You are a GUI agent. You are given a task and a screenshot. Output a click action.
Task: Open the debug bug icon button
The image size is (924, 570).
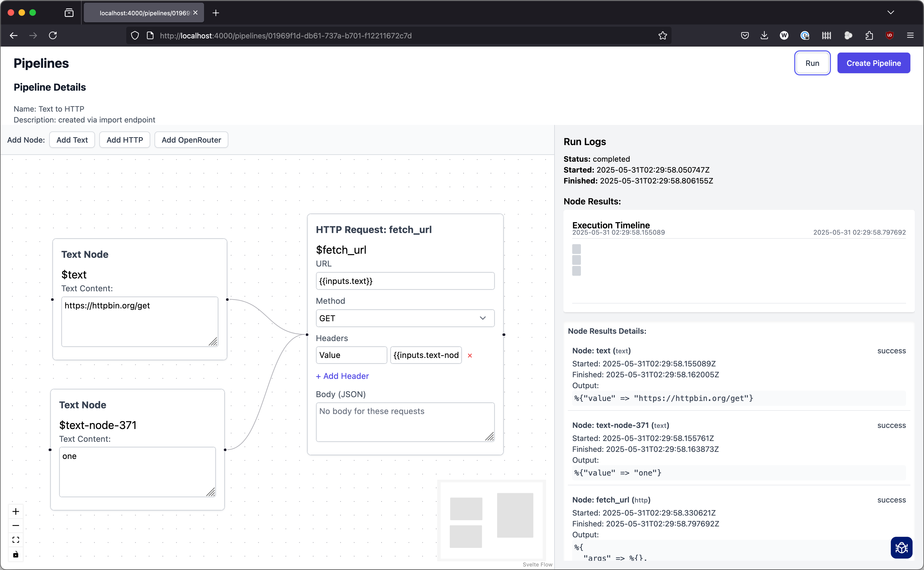coord(901,547)
